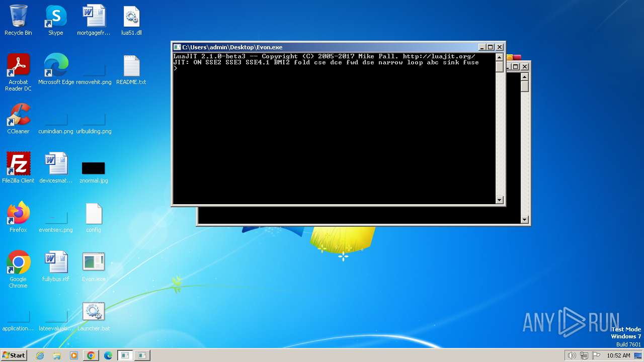The width and height of the screenshot is (644, 362).
Task: Minimize the Evon.exe console window
Action: [x=481, y=47]
